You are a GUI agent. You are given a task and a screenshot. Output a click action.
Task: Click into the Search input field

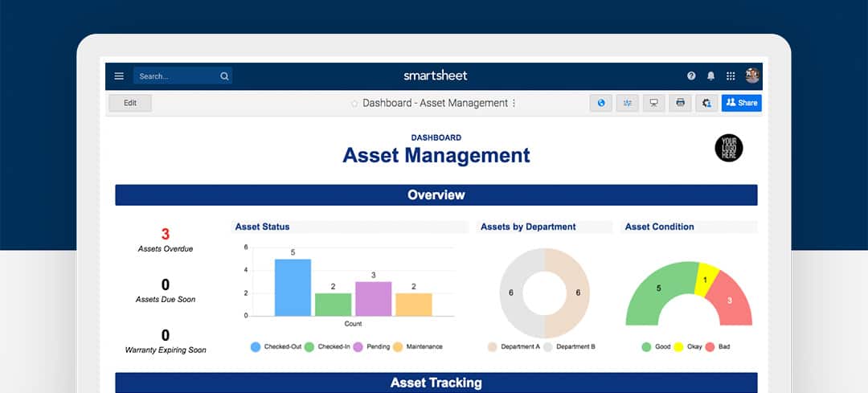tap(175, 76)
